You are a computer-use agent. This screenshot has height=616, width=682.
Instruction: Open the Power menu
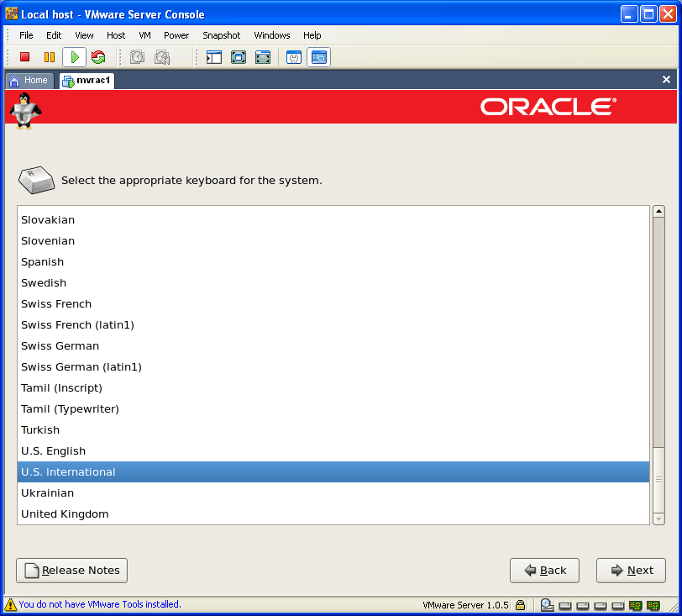click(x=176, y=35)
